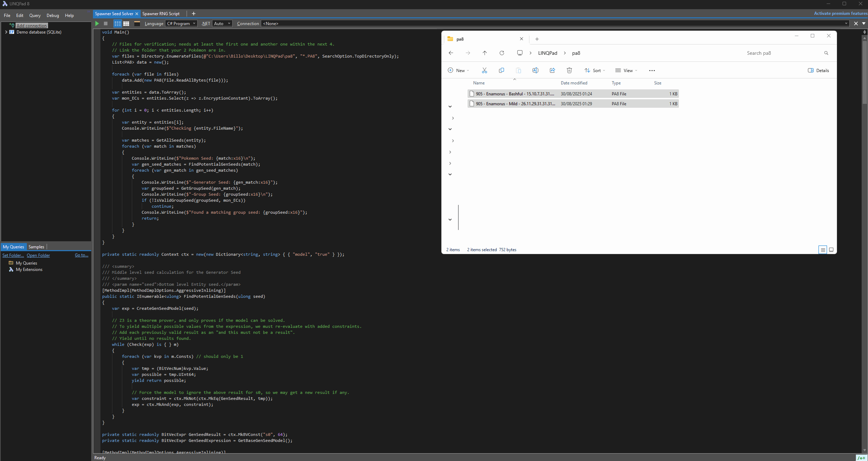
Task: Click the Delete trash icon in Explorer
Action: [x=569, y=71]
